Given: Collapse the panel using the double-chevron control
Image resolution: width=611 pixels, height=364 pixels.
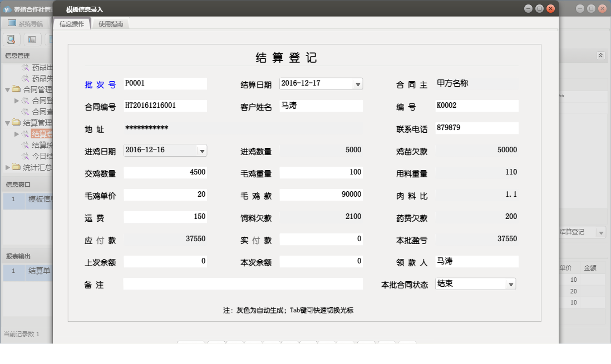Looking at the screenshot, I should [600, 56].
